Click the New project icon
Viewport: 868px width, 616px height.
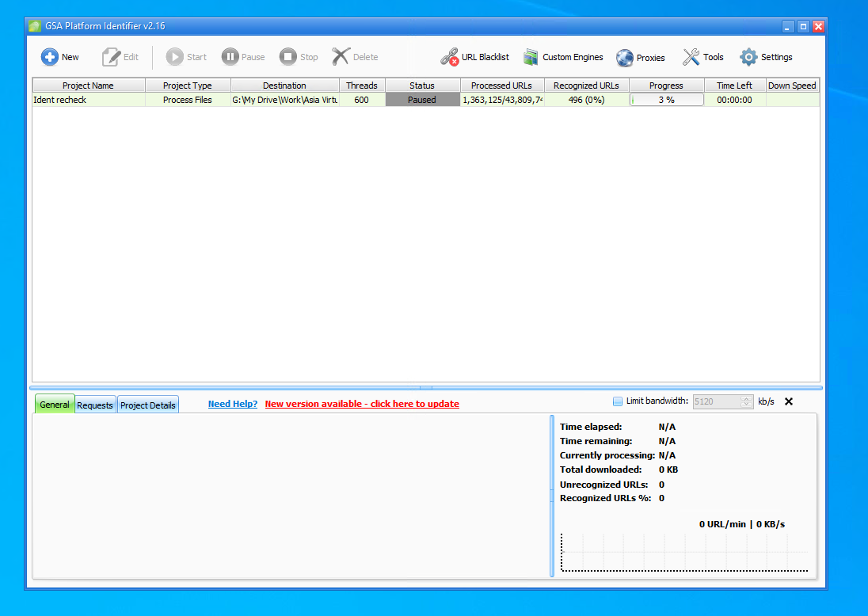pyautogui.click(x=50, y=57)
